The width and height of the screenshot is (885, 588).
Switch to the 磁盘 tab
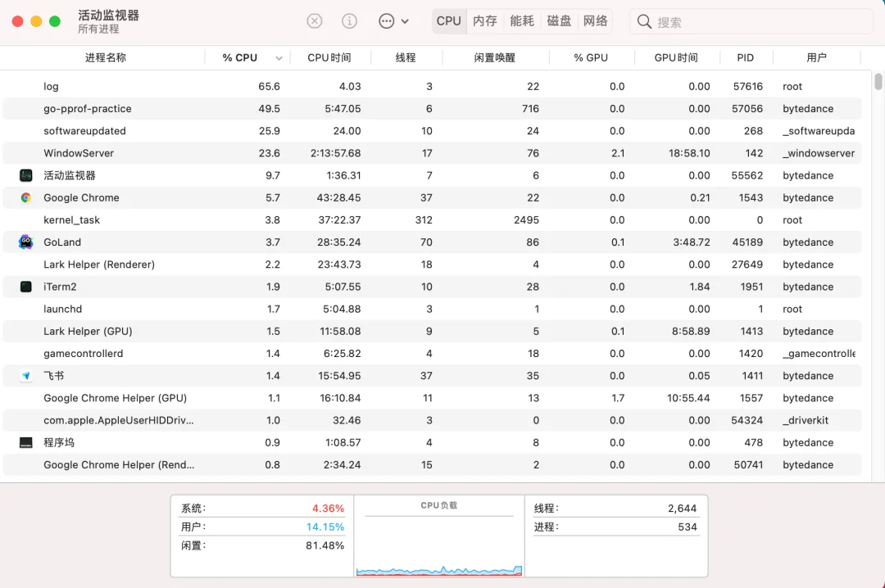pyautogui.click(x=559, y=20)
